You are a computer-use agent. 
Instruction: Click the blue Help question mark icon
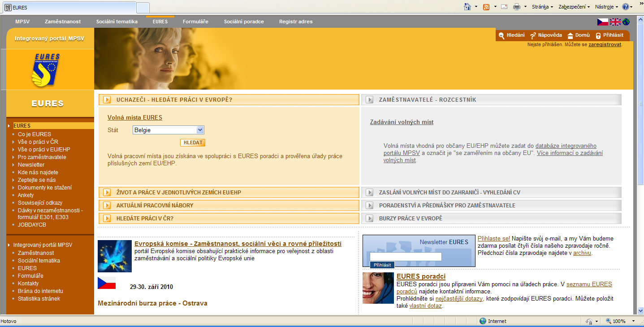click(626, 7)
